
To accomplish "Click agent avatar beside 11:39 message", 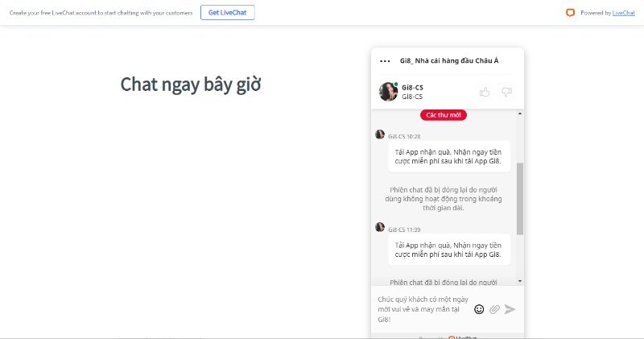I will pos(380,227).
